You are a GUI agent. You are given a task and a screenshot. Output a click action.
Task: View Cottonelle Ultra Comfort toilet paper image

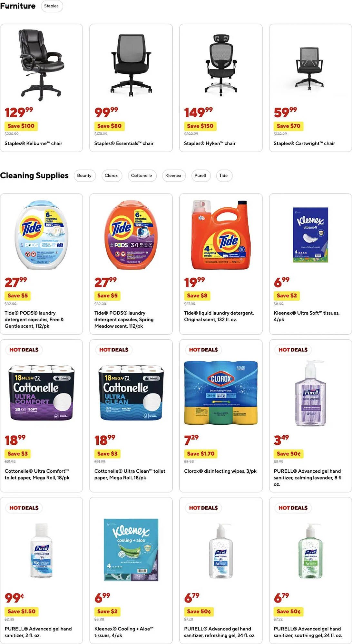click(41, 393)
